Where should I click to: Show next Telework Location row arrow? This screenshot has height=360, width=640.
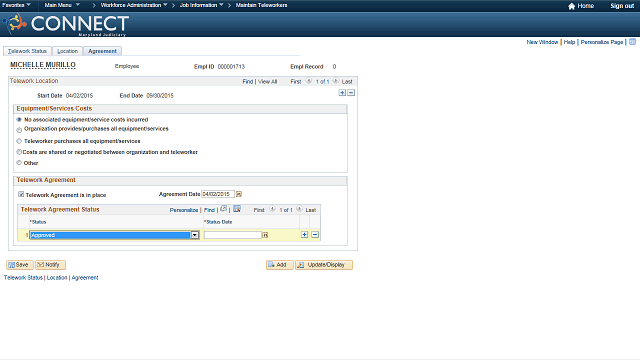(336, 81)
